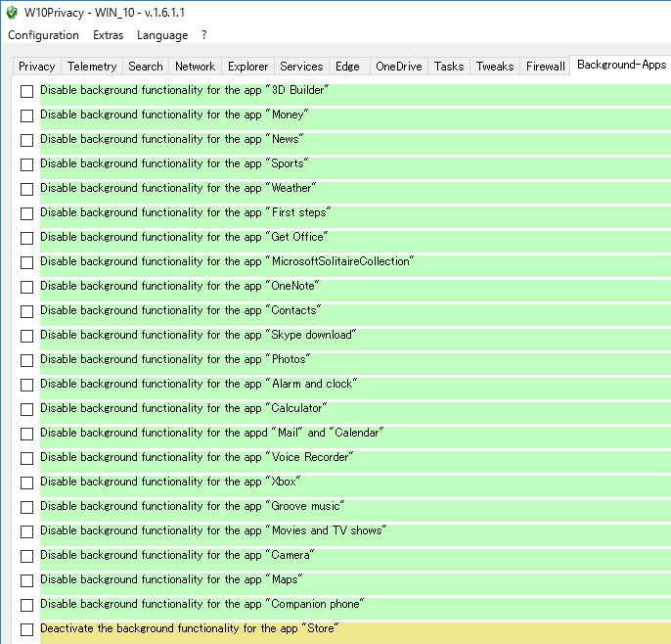Screen dimensions: 671x644
Task: Check the Store app deactivate checkbox
Action: click(x=26, y=629)
